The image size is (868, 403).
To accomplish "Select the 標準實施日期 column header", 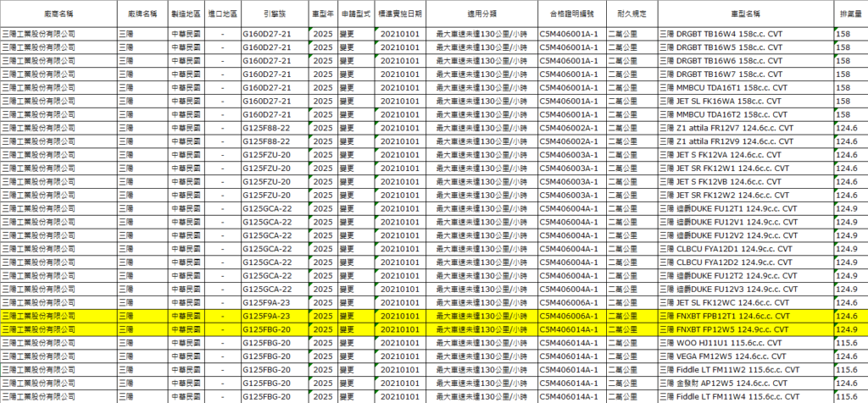I will point(400,14).
